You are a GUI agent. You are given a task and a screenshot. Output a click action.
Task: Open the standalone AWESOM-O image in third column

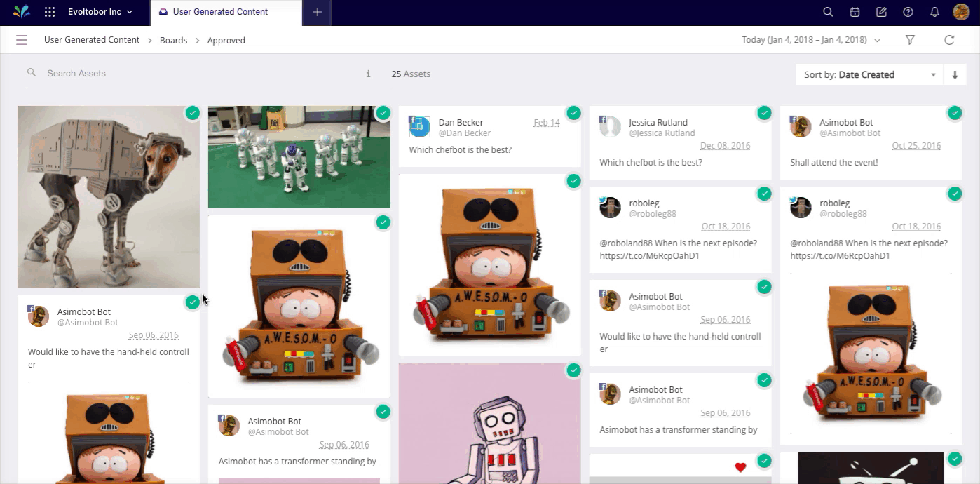[490, 265]
